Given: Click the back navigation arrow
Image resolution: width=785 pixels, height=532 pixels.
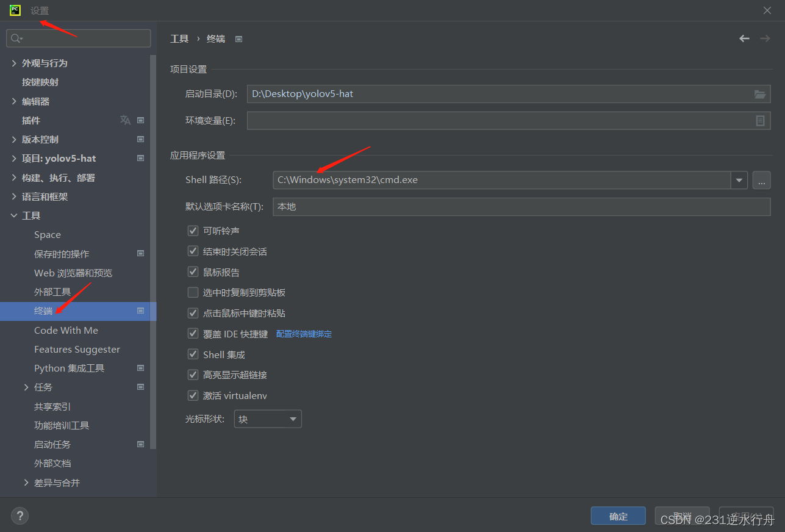Looking at the screenshot, I should coord(744,38).
